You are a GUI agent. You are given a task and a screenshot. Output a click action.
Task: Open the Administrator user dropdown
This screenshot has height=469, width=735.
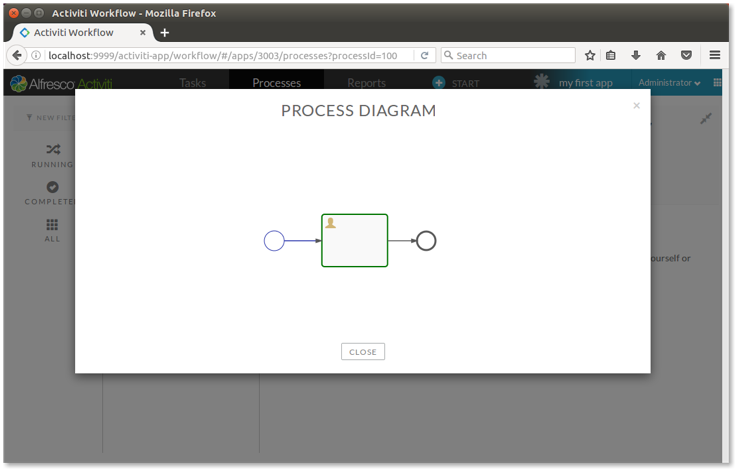tap(669, 83)
